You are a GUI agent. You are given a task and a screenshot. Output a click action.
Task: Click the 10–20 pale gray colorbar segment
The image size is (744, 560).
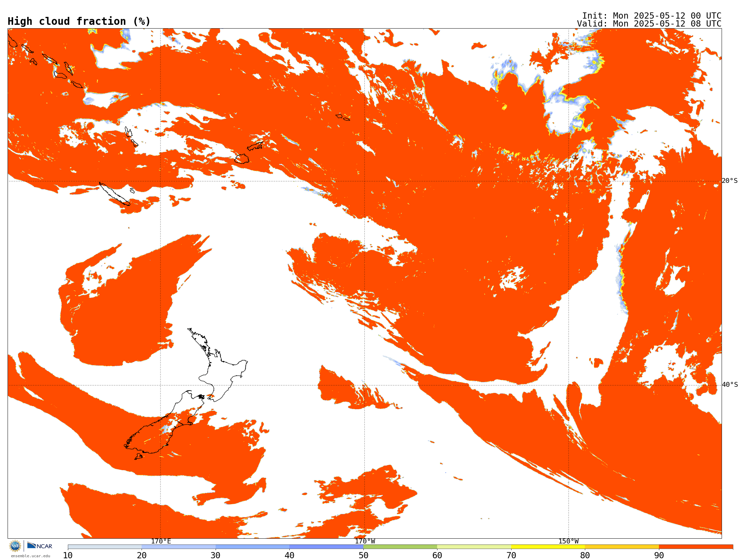105,547
